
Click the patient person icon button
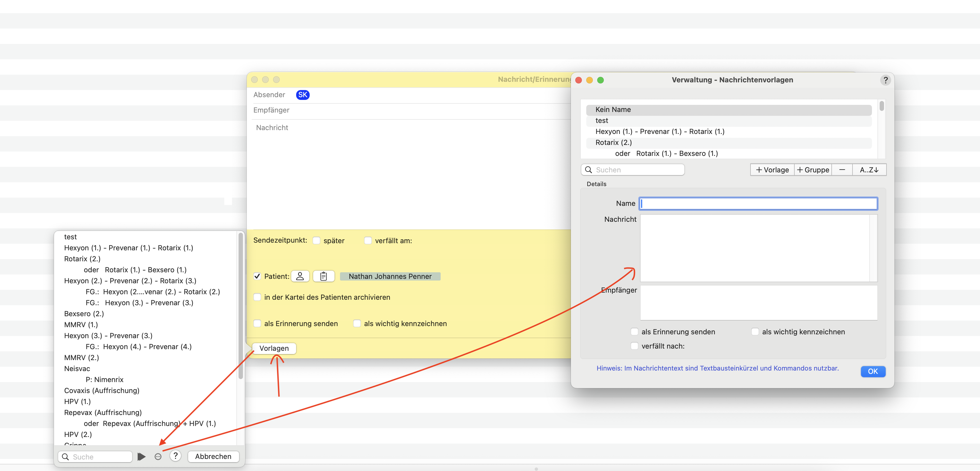point(300,276)
